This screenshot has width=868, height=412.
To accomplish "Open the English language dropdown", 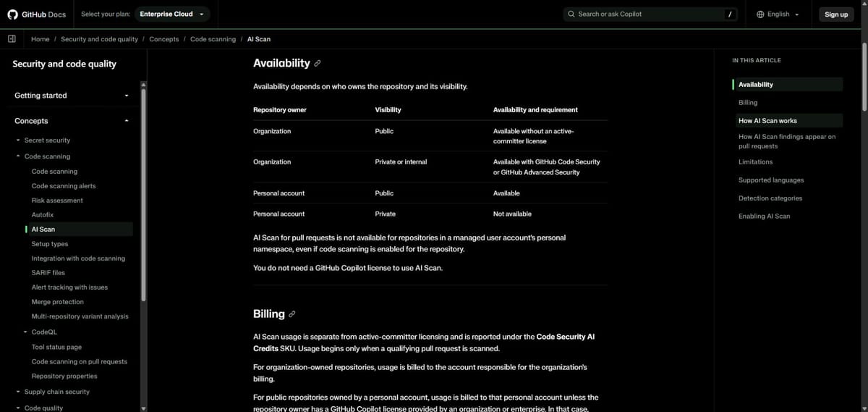I will click(778, 14).
